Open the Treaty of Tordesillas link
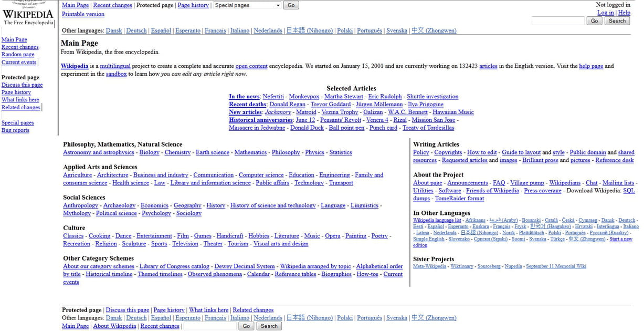The height and width of the screenshot is (331, 644). pyautogui.click(x=428, y=128)
